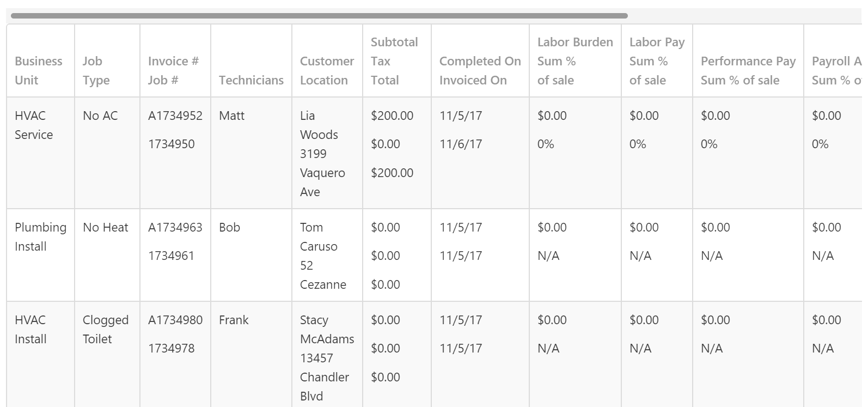Open job number 1734961
868x407 pixels.
click(172, 256)
